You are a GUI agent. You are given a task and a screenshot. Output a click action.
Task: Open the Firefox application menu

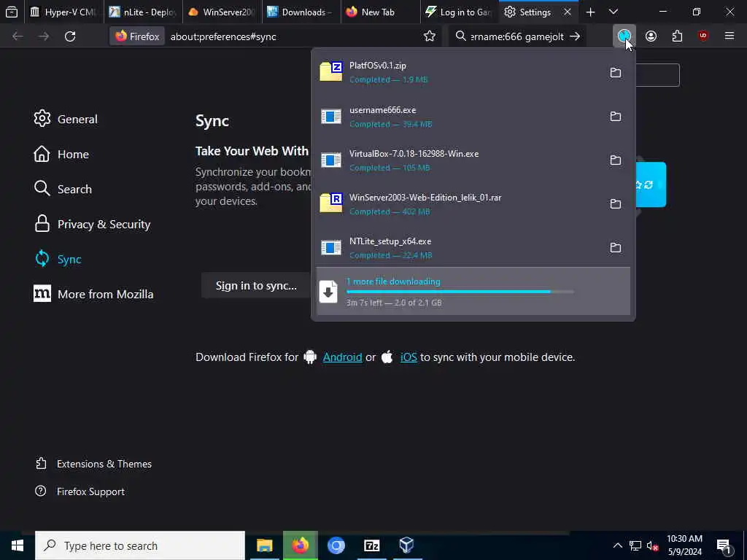tap(729, 36)
